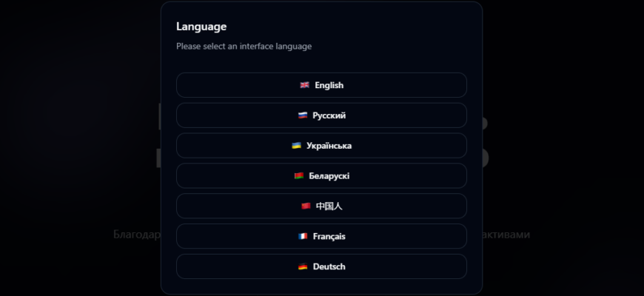Screen dimensions: 644x296
Task: Choose the Русский language option
Action: pyautogui.click(x=321, y=115)
